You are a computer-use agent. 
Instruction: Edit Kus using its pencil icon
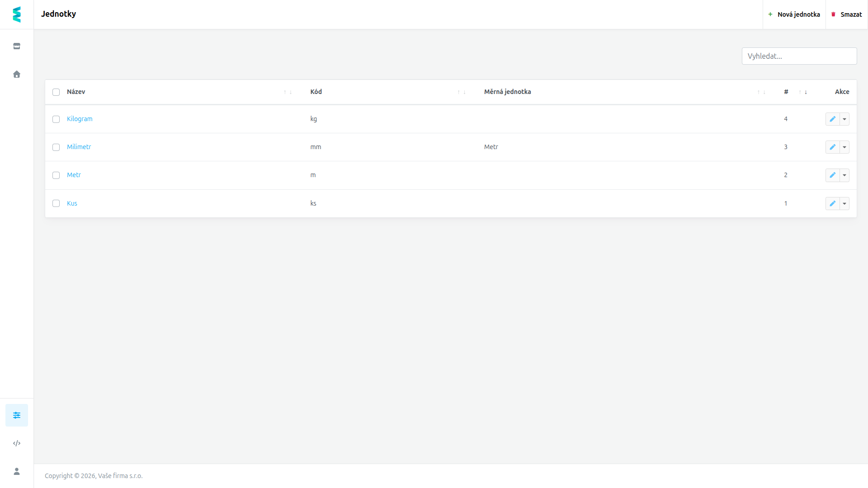tap(832, 203)
